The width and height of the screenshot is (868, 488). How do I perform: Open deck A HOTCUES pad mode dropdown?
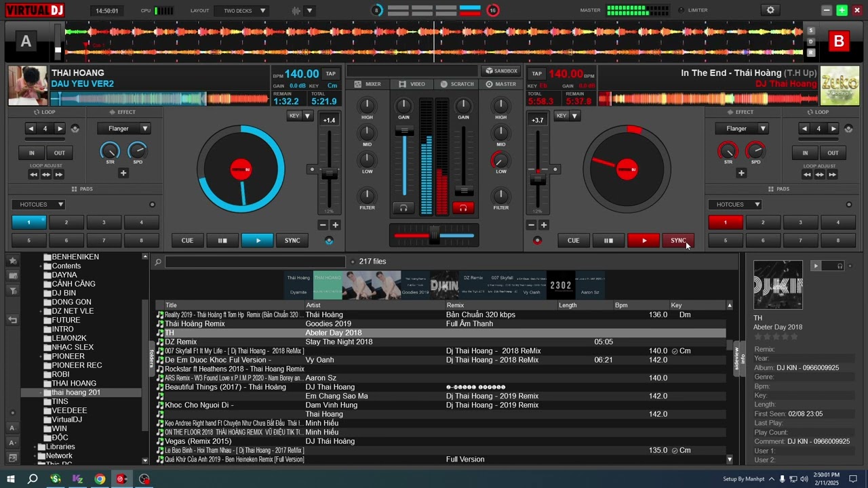pos(38,205)
